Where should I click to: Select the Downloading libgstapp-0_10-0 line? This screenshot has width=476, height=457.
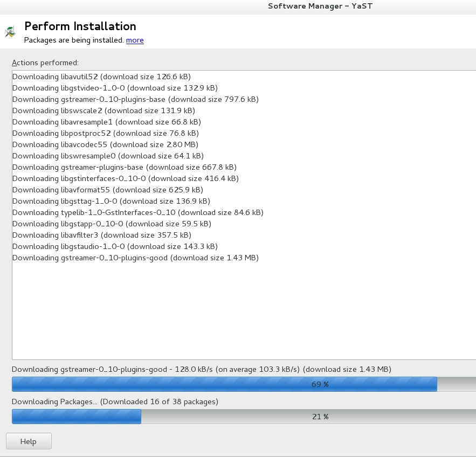tap(112, 224)
